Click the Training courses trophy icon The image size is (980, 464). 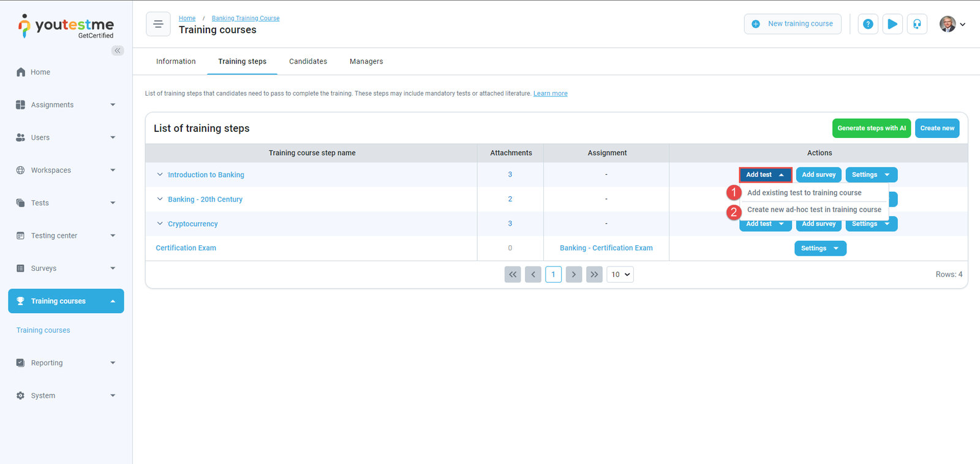tap(21, 301)
